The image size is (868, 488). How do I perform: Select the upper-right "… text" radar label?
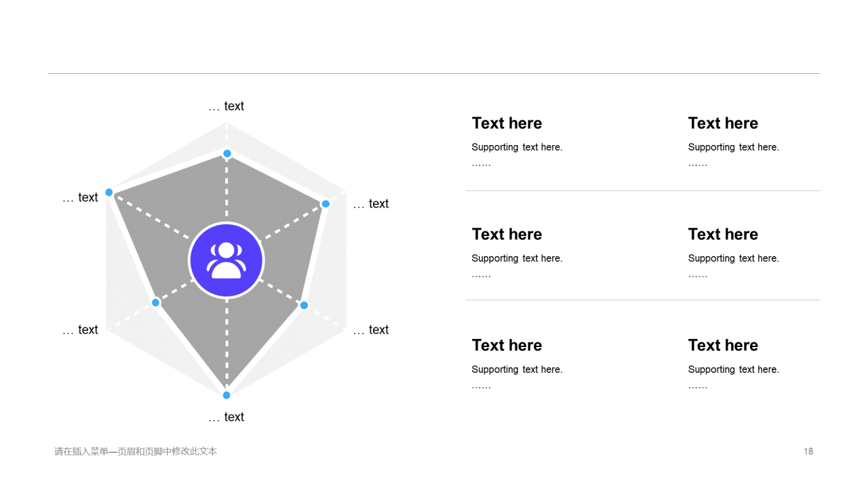[371, 204]
